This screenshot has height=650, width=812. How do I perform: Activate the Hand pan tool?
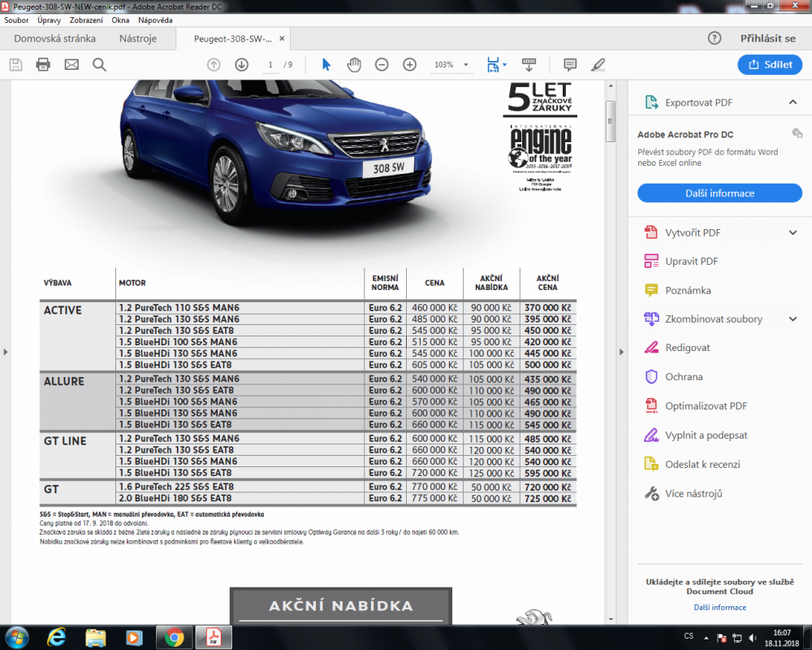pos(354,65)
